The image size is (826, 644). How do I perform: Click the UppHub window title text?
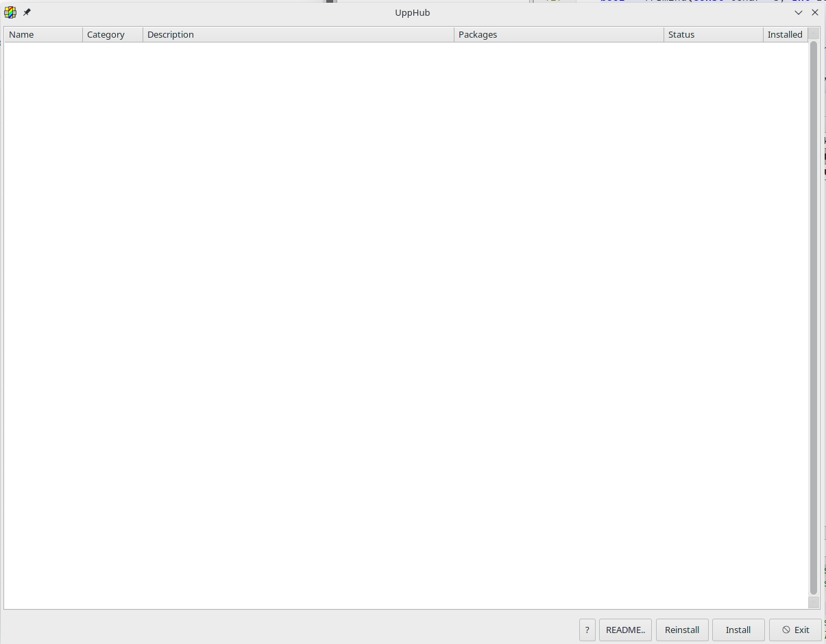pyautogui.click(x=412, y=12)
